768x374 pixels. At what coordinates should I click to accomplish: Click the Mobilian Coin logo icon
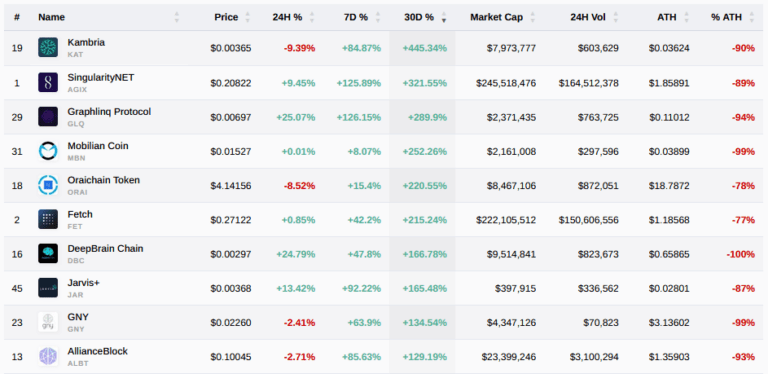(48, 151)
